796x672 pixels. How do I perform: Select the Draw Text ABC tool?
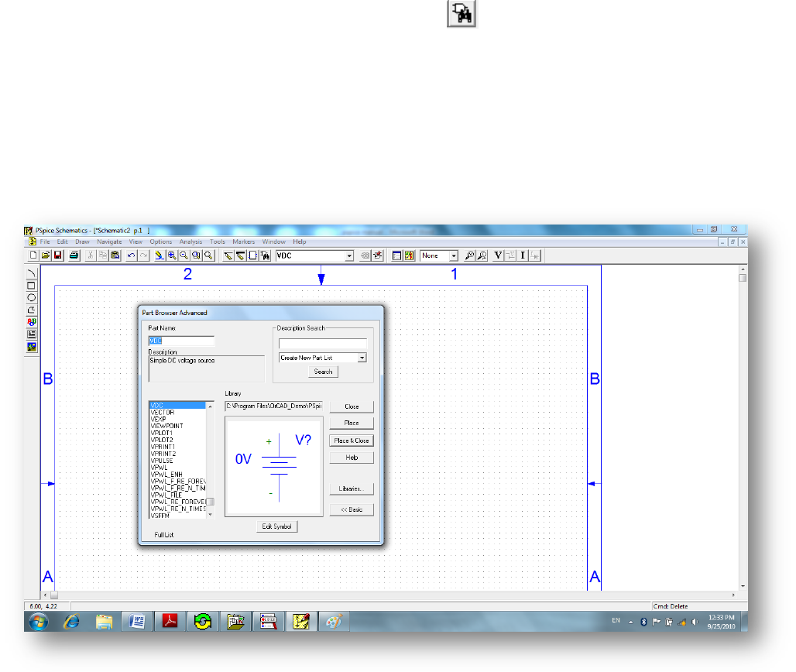(32, 322)
